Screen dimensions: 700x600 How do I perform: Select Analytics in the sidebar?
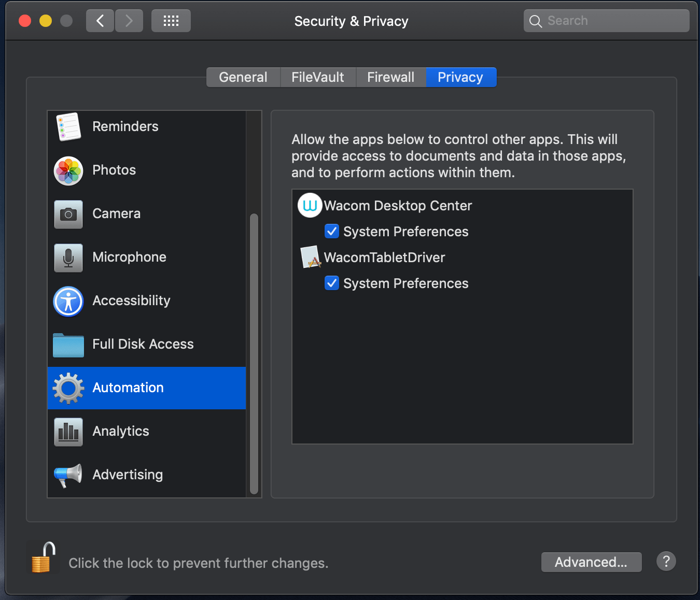120,431
